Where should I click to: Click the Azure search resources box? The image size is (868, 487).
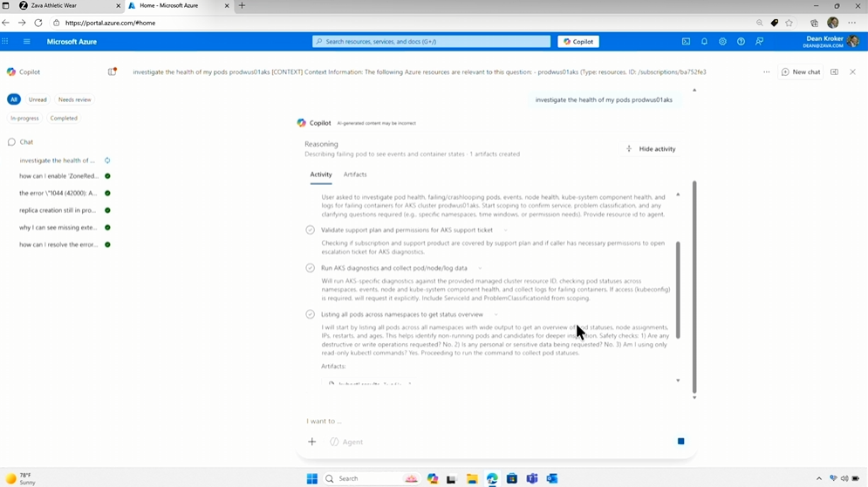[x=431, y=42]
